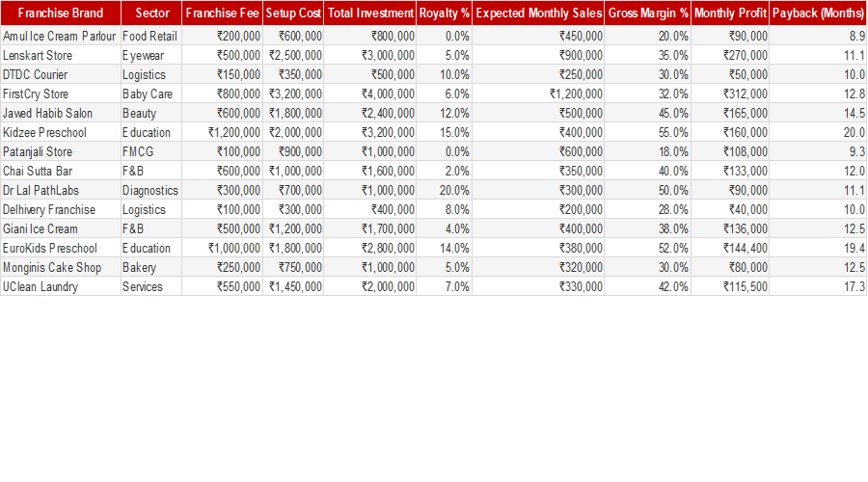Select FirstCry's ₹312,000 monthly profit
This screenshot has width=868, height=482.
coord(730,94)
